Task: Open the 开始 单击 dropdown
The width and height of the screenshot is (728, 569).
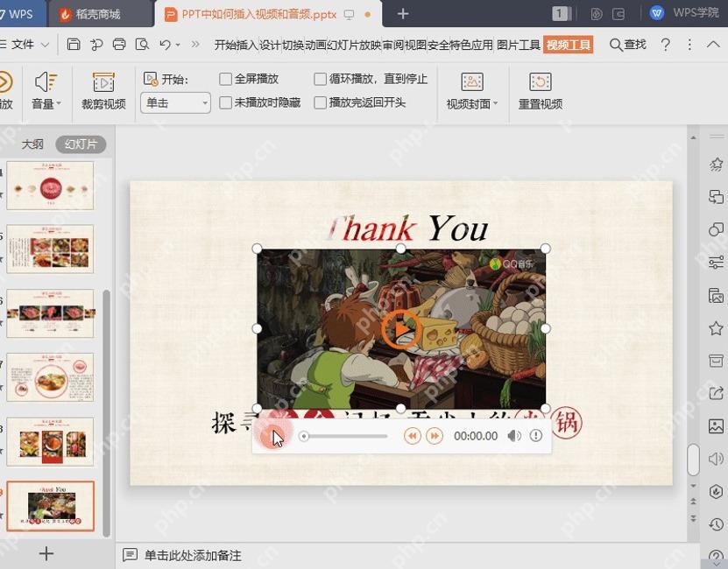Action: pyautogui.click(x=175, y=103)
